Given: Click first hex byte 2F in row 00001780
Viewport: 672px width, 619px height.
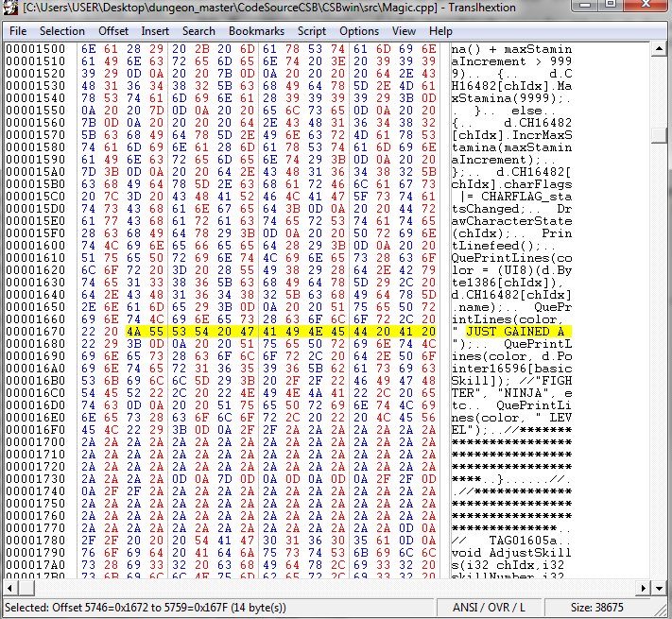Looking at the screenshot, I should 88,541.
